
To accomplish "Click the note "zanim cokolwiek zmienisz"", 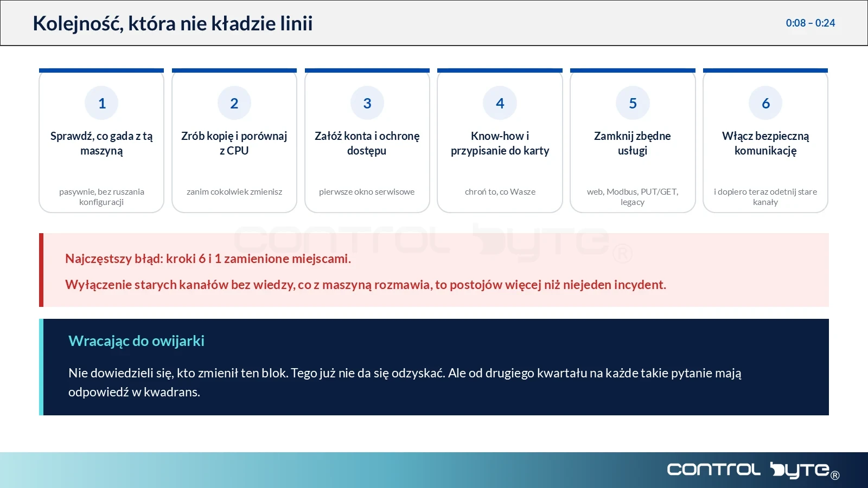I will pos(234,191).
